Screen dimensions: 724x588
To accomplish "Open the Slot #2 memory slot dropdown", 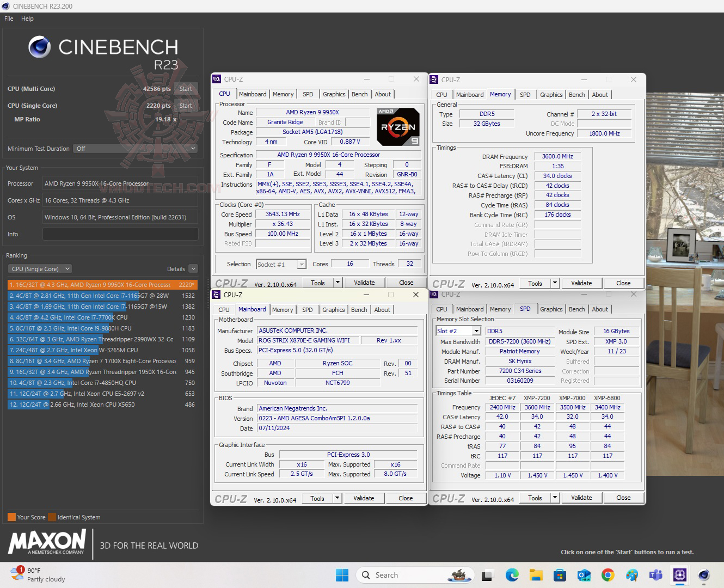I will tap(458, 330).
